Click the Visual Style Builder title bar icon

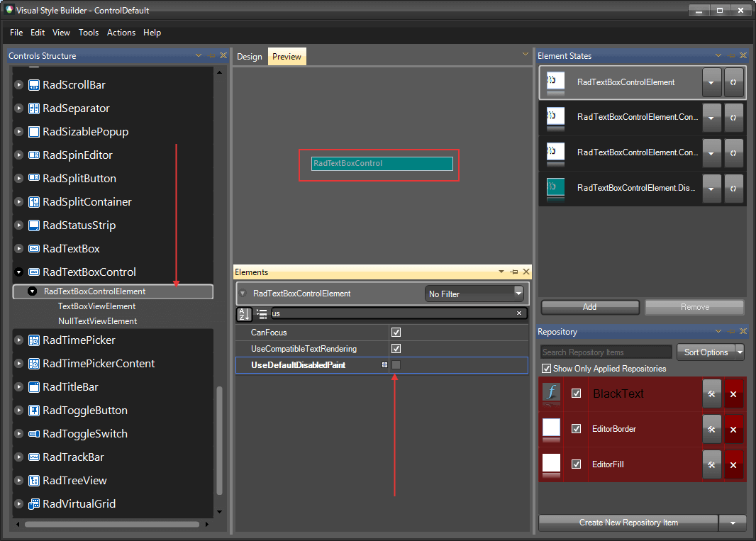click(x=8, y=10)
